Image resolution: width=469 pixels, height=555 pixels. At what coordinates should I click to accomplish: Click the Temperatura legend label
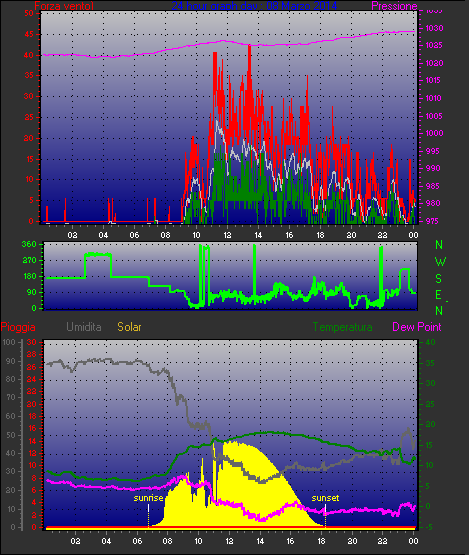click(x=342, y=327)
